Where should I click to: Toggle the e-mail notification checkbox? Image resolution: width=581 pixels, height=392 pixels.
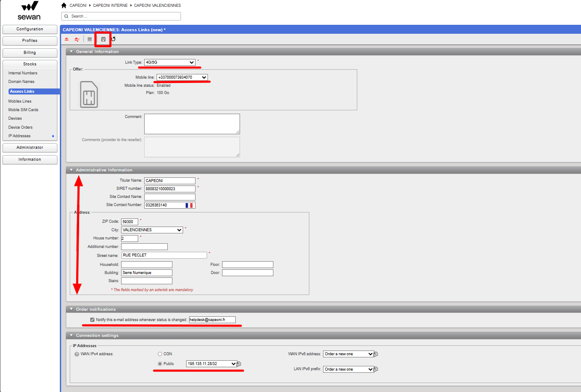[92, 320]
